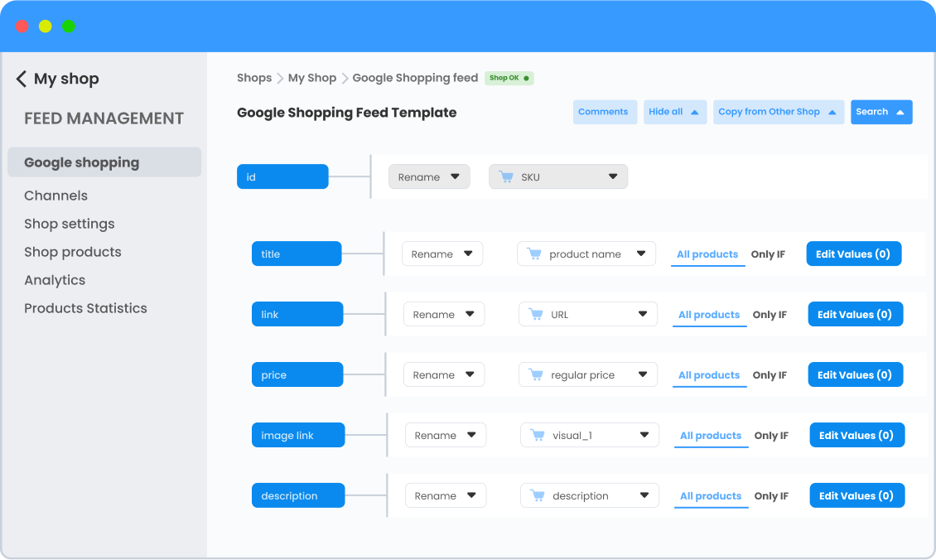Image resolution: width=936 pixels, height=560 pixels.
Task: Select the price field tag
Action: pyautogui.click(x=297, y=374)
